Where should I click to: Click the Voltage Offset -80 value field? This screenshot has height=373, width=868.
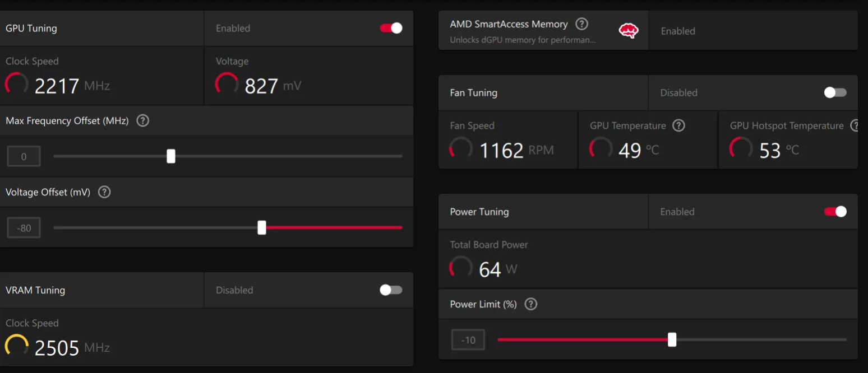click(24, 228)
